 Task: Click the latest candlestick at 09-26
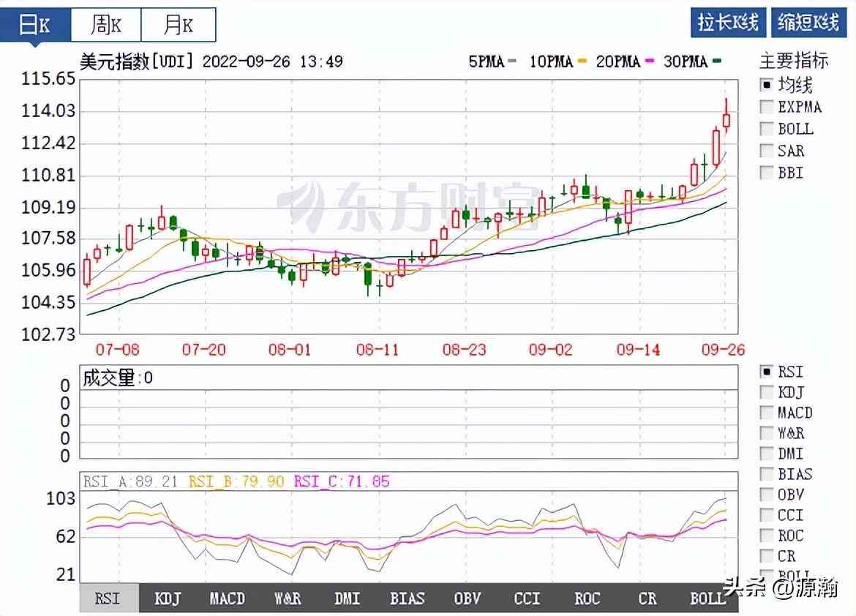[727, 120]
